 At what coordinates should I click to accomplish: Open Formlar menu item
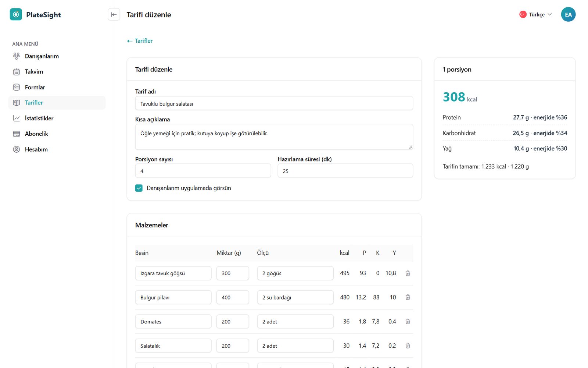pos(57,87)
